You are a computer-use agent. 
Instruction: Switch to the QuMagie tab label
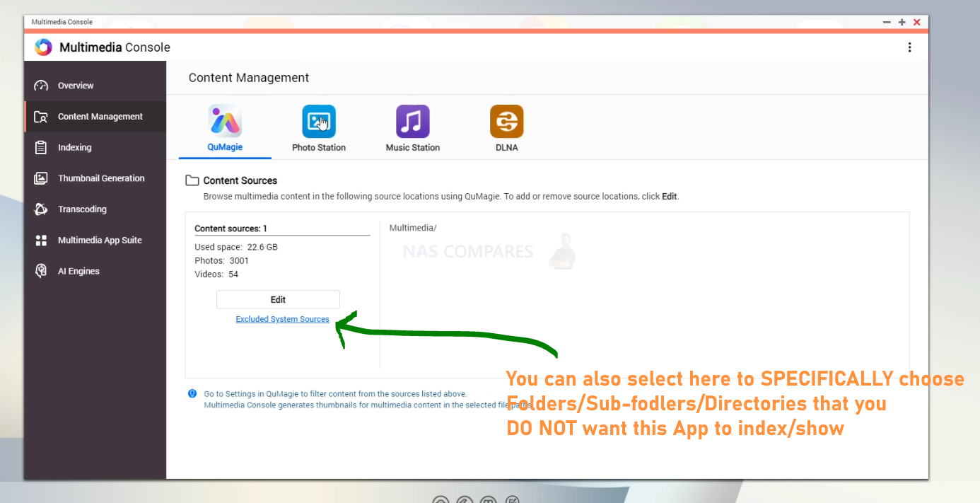point(225,147)
